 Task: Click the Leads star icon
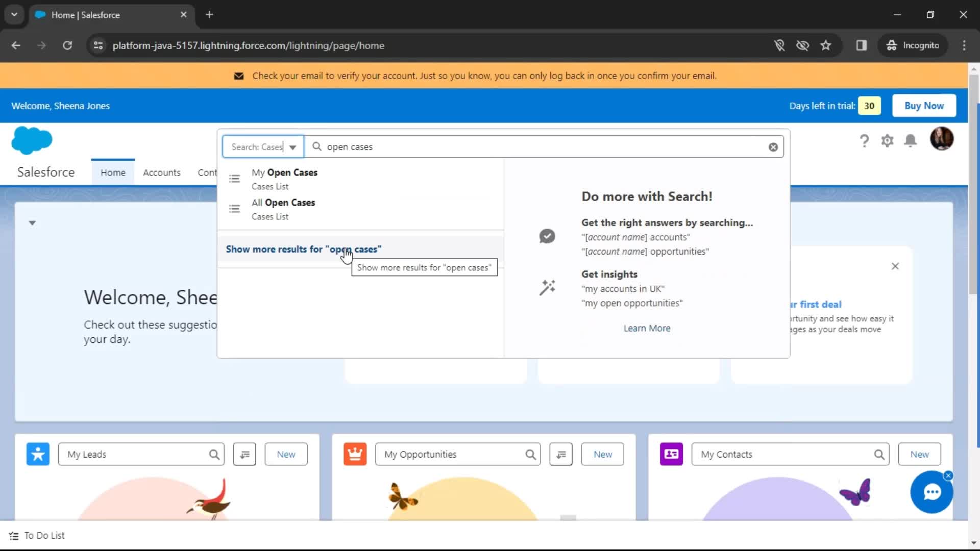tap(38, 454)
